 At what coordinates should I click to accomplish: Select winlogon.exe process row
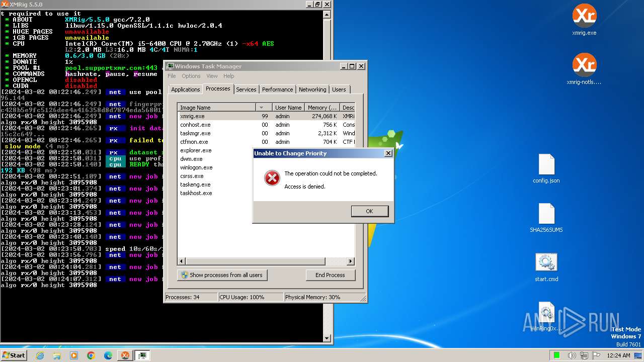[215, 167]
